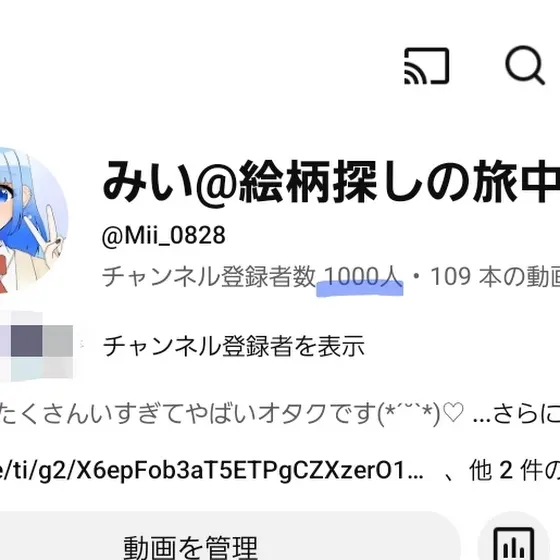Tap the blurred subscriber avatars thumbnail

point(36,345)
